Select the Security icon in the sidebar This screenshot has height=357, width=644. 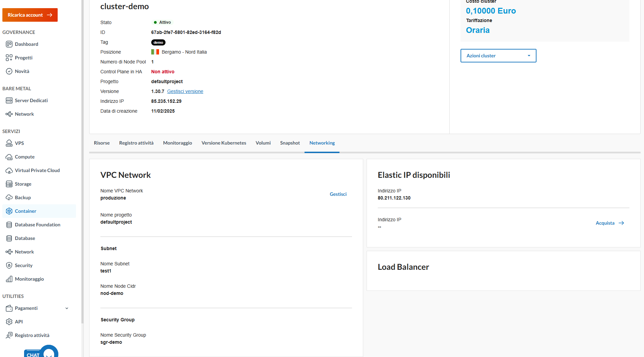point(9,265)
